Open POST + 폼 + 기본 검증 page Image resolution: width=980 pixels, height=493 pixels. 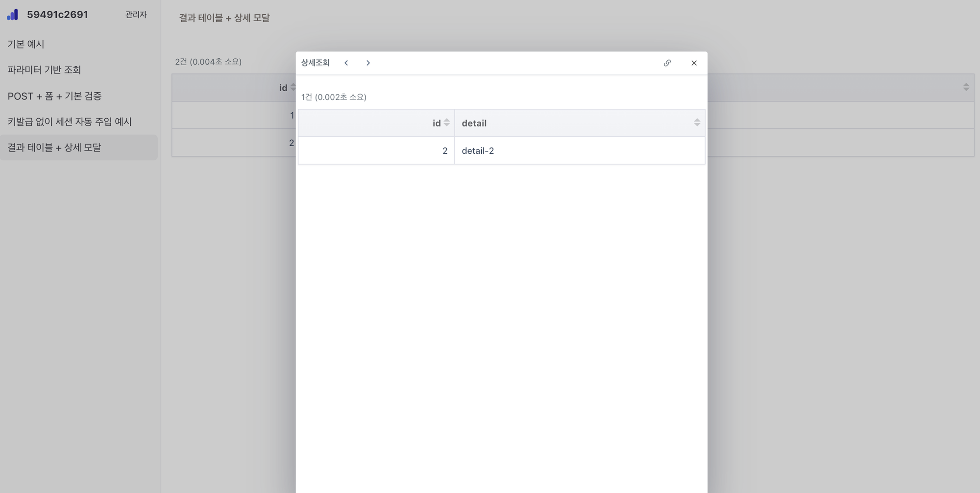pos(54,96)
